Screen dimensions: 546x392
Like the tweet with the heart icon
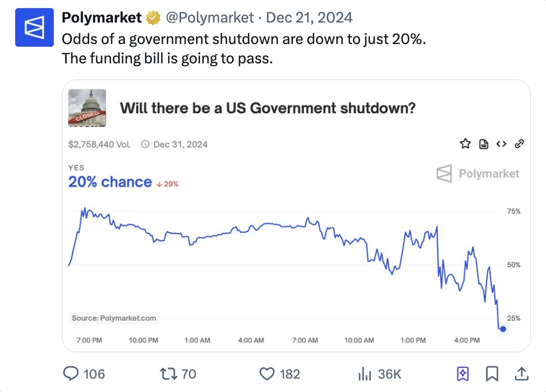[x=267, y=374]
